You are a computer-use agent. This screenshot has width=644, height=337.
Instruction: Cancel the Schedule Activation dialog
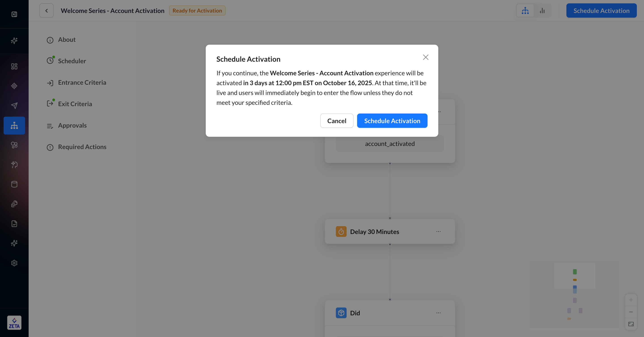[x=337, y=121]
